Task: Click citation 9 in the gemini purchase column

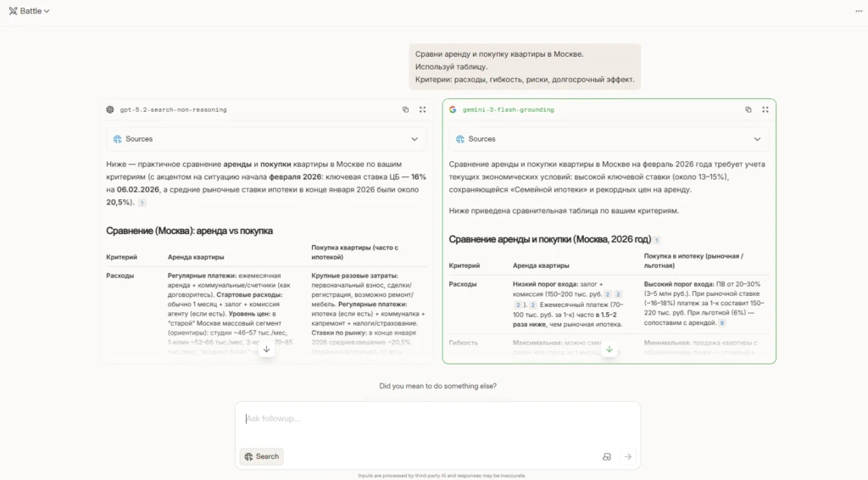Action: 722,323
